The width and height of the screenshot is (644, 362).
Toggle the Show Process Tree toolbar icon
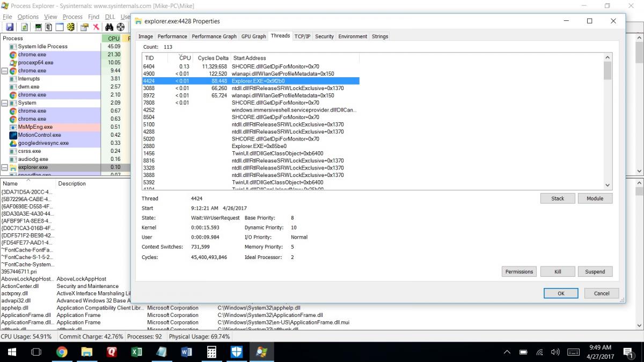click(49, 27)
